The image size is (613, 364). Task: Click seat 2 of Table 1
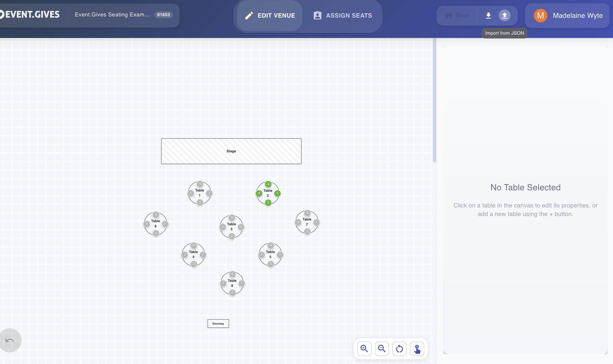click(200, 202)
